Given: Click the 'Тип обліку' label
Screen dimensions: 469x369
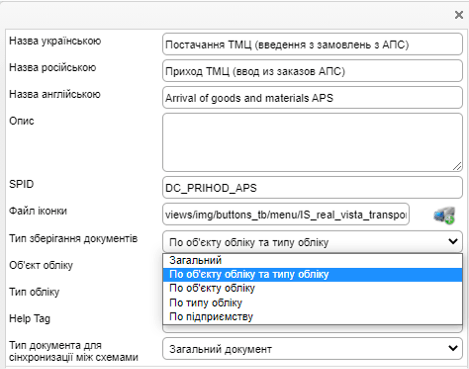Looking at the screenshot, I should [34, 292].
